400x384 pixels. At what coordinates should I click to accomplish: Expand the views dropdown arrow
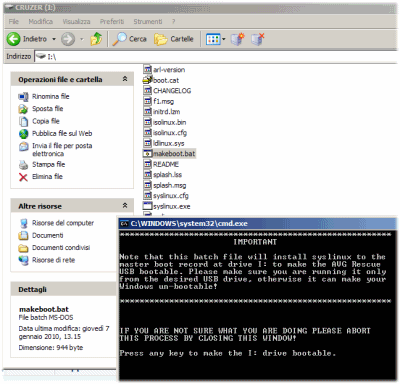pos(224,39)
